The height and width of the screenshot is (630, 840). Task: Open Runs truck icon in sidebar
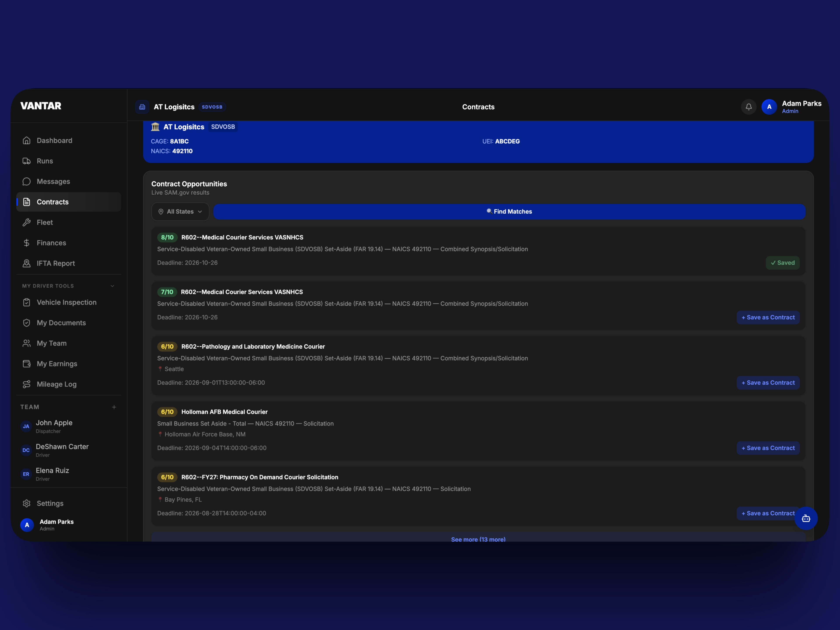[x=27, y=161]
